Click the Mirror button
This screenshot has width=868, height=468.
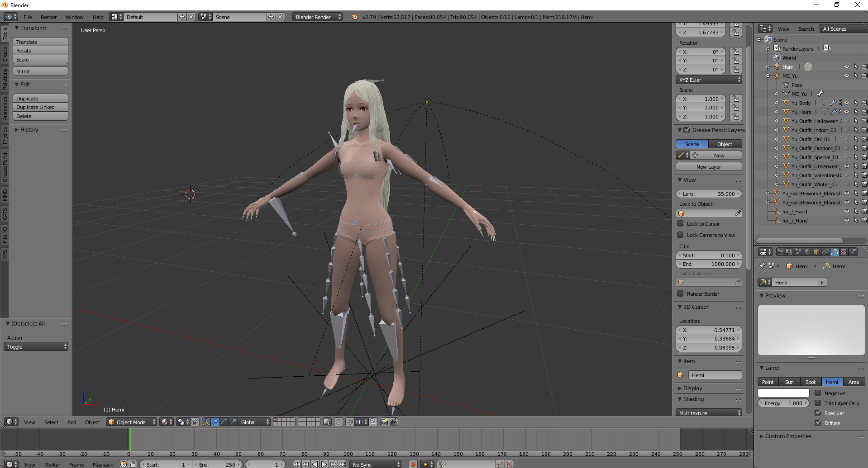[x=40, y=71]
